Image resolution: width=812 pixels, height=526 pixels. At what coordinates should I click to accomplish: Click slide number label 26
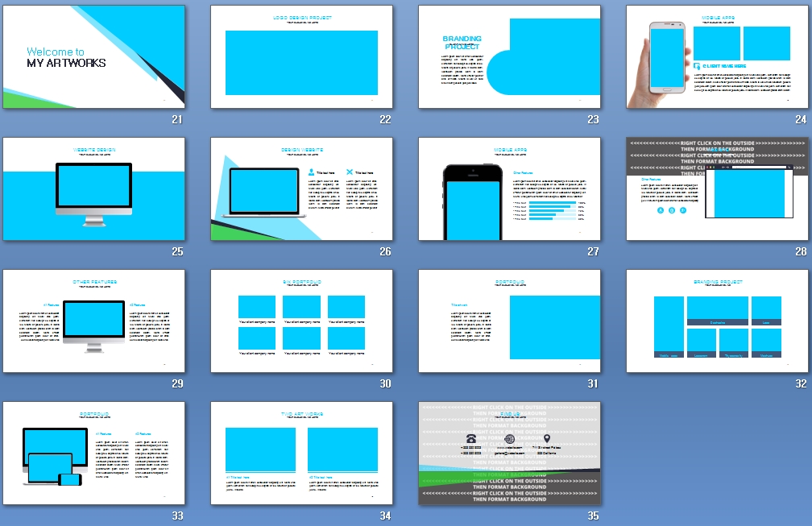(x=385, y=251)
